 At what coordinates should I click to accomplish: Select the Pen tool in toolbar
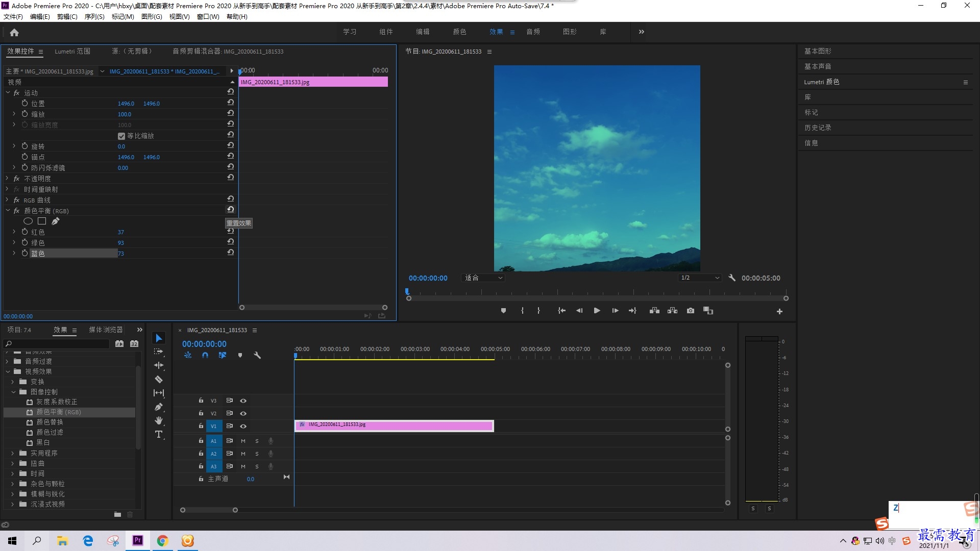159,407
